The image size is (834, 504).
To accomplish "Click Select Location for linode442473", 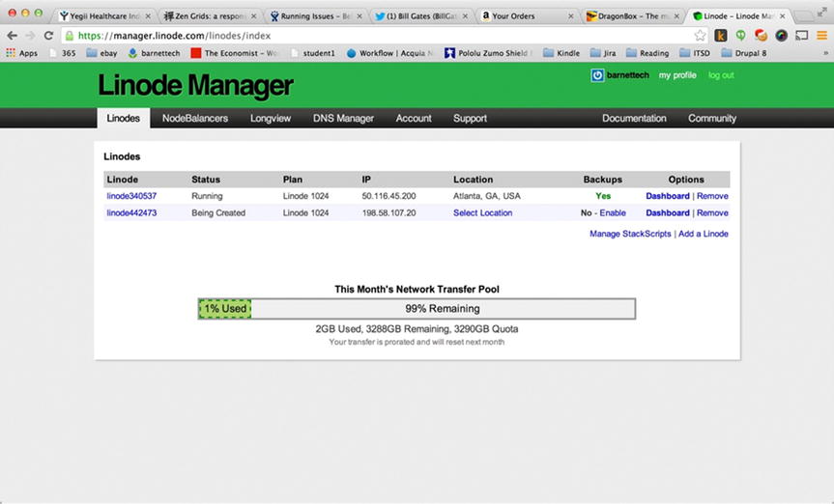I will coord(482,213).
